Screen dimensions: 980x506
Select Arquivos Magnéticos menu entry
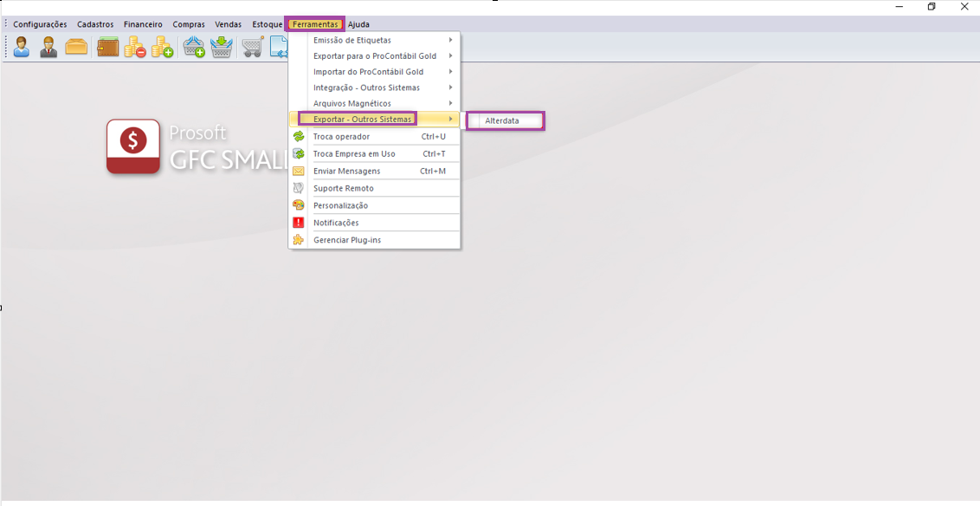coord(374,103)
